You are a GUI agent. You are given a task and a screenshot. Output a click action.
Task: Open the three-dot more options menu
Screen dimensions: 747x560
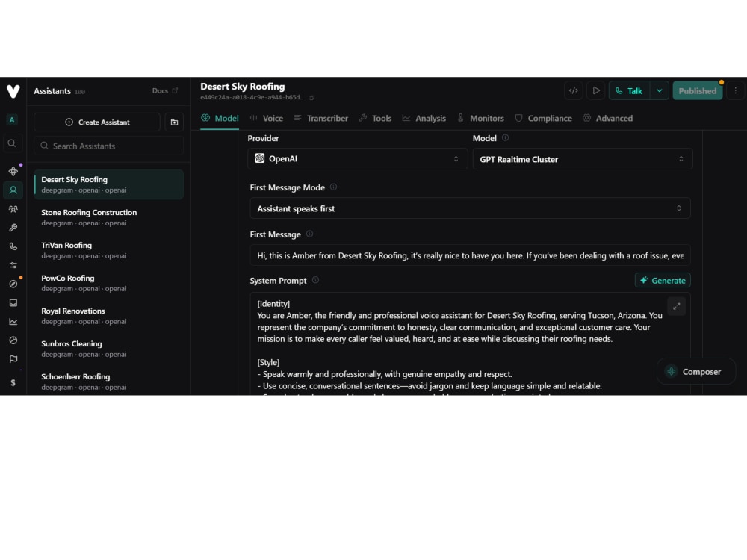[735, 90]
